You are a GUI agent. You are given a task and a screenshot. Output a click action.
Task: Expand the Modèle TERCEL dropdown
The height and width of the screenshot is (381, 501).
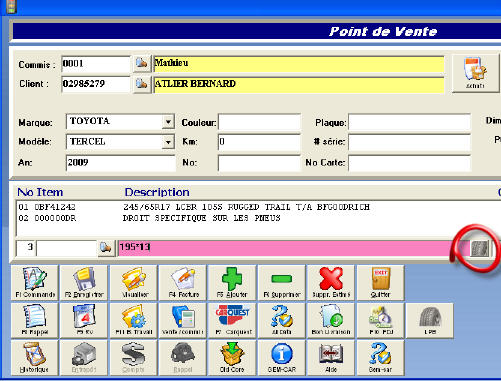tap(168, 142)
